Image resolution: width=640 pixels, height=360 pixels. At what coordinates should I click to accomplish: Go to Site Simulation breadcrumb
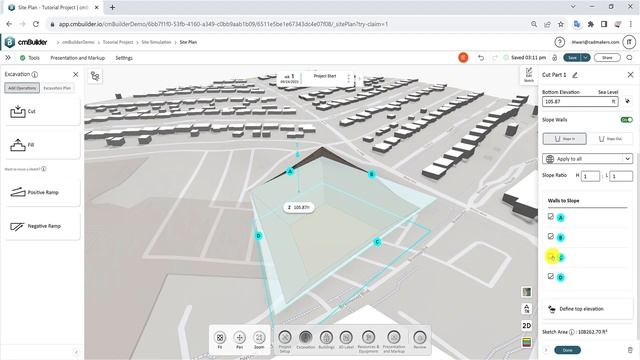click(156, 42)
